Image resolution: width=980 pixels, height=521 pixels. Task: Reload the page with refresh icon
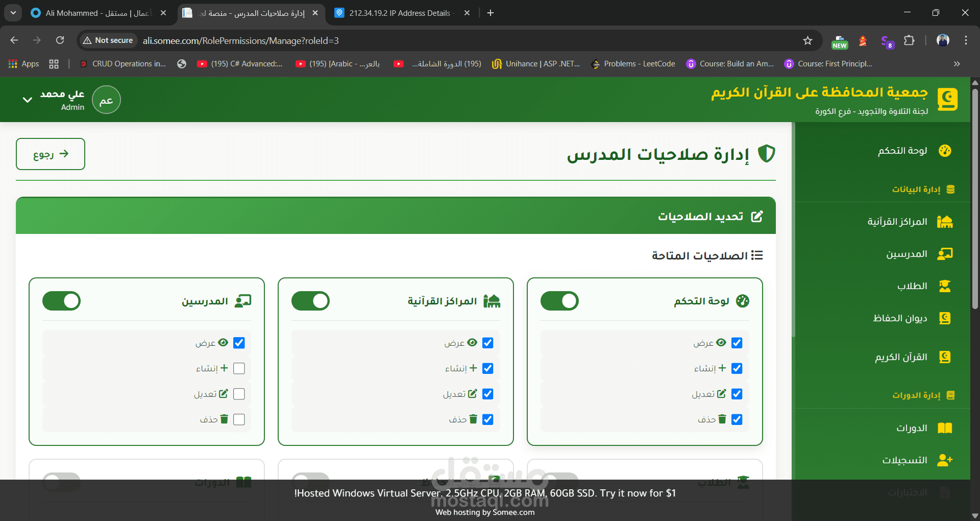click(x=60, y=40)
